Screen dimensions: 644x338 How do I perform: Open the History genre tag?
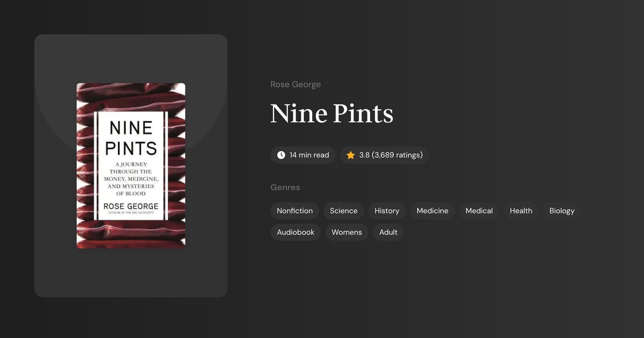(x=387, y=211)
